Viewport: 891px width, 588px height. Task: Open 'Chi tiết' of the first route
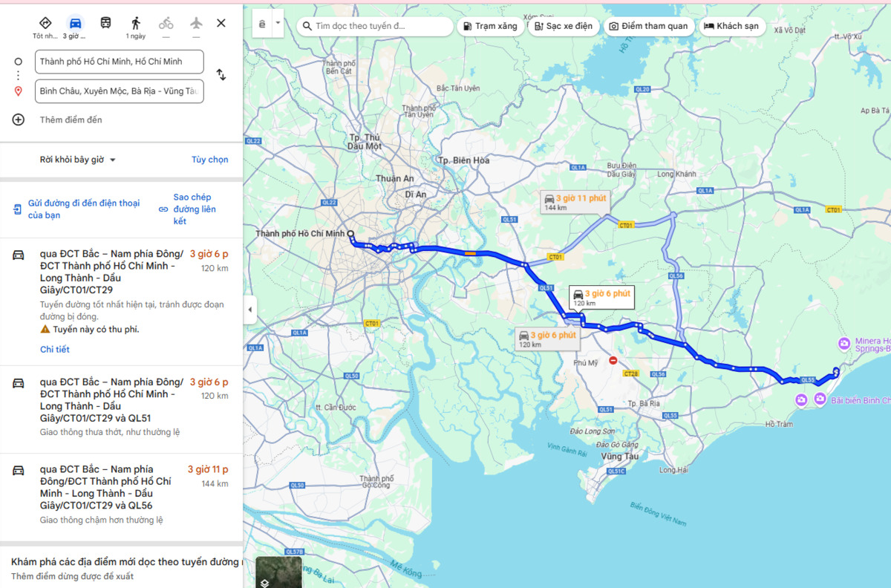[x=55, y=349]
